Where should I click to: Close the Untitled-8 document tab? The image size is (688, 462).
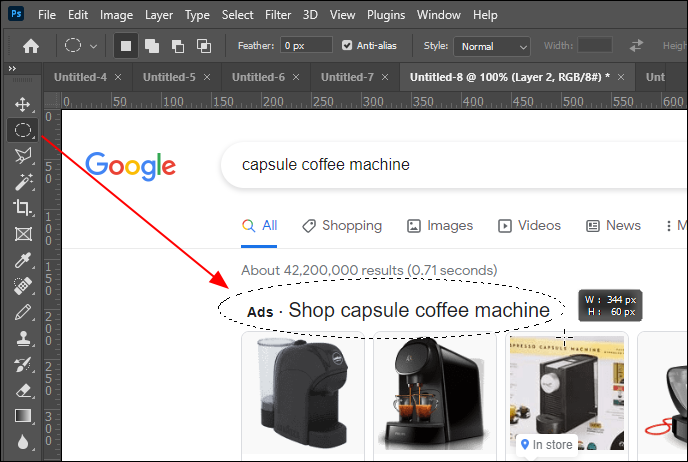point(621,77)
